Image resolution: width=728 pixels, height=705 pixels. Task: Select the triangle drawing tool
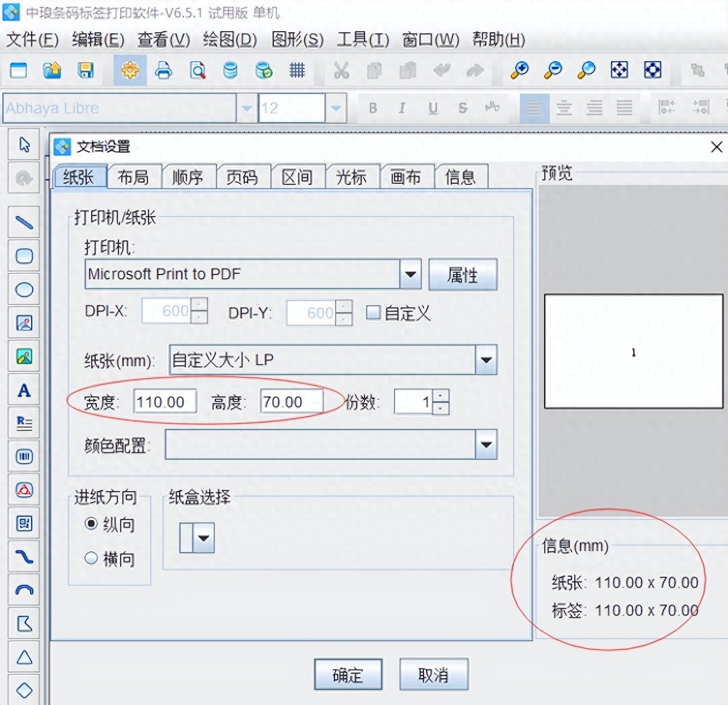coord(24,658)
